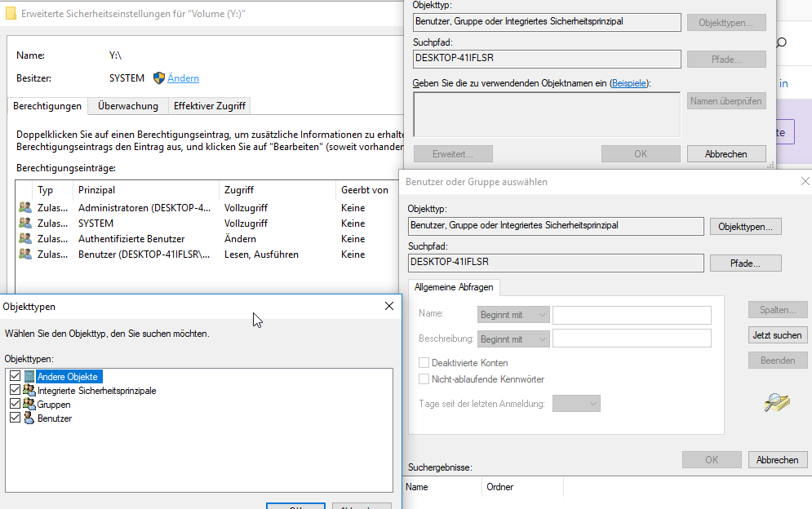
Task: Uncheck the Integrierte Sicherheitsprinzipale checkbox
Action: 15,390
